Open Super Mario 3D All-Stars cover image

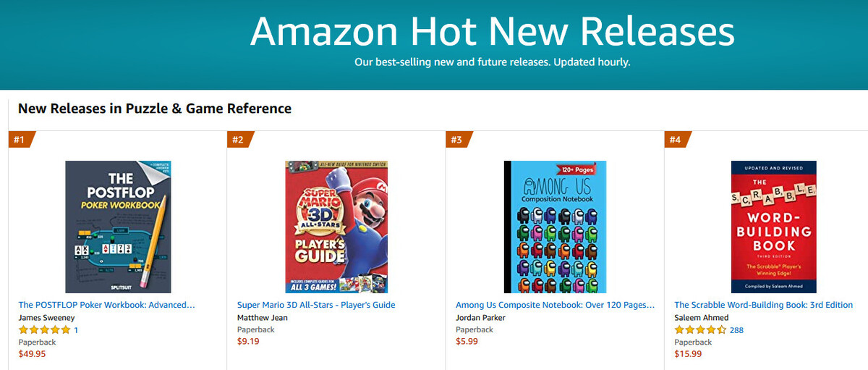[x=336, y=227]
